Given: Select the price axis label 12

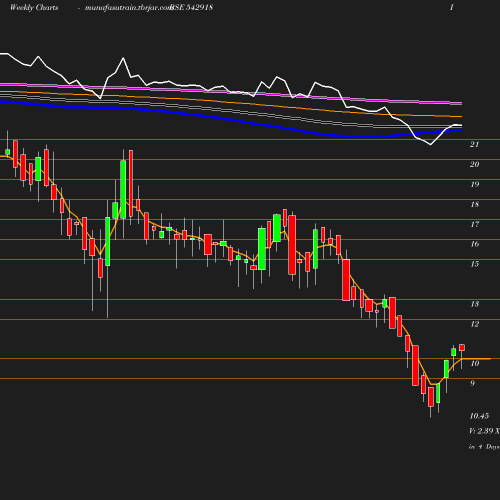Looking at the screenshot, I should (475, 324).
